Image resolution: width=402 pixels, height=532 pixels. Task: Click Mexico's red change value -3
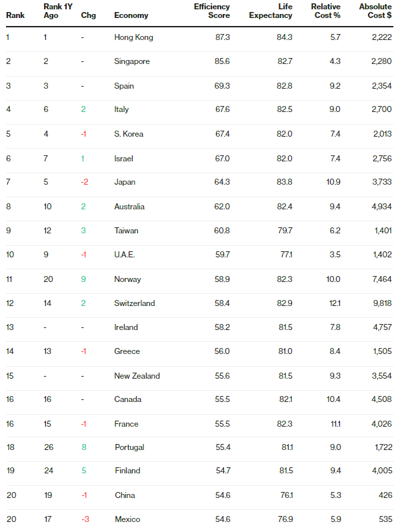tap(85, 519)
